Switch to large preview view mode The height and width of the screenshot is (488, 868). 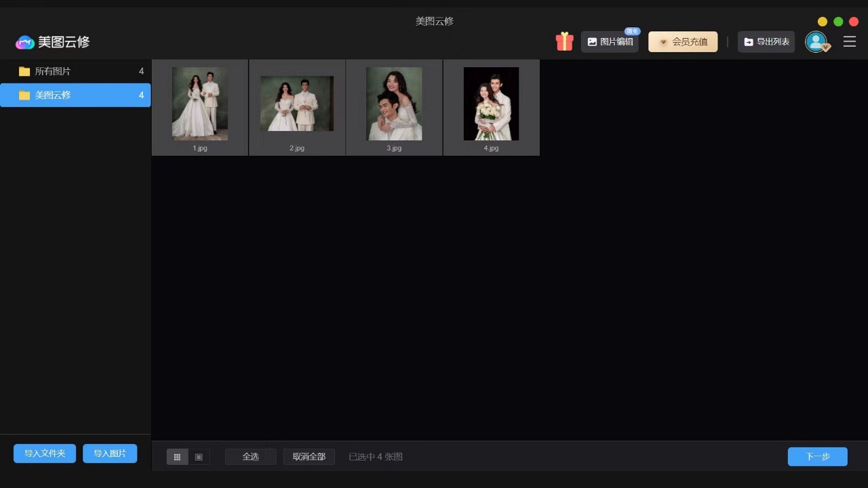click(198, 456)
